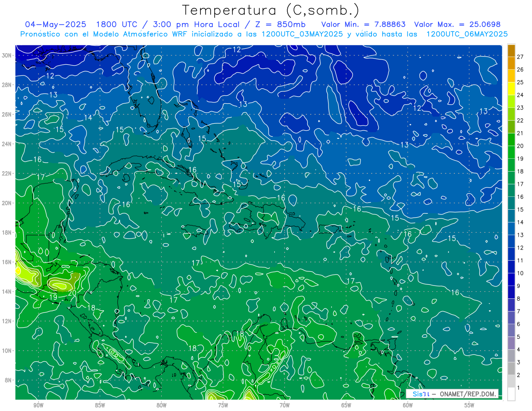This screenshot has height=411, width=532.
Task: Click the 85W longitude axis label
Action: coord(100,405)
